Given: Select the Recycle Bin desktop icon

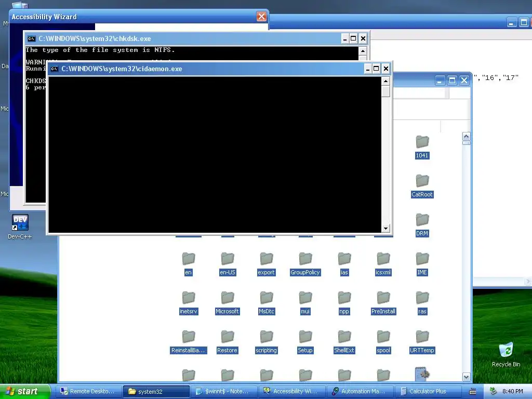Looking at the screenshot, I should pos(506,355).
